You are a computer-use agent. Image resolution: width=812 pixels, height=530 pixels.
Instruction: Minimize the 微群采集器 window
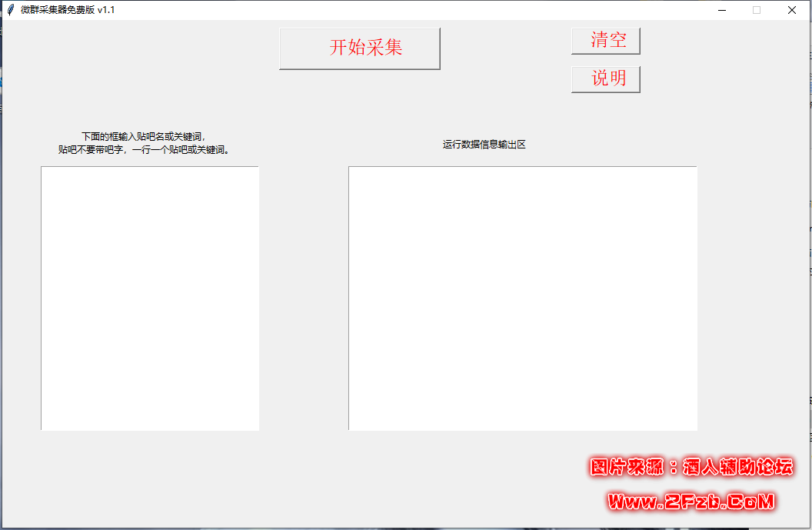click(723, 10)
